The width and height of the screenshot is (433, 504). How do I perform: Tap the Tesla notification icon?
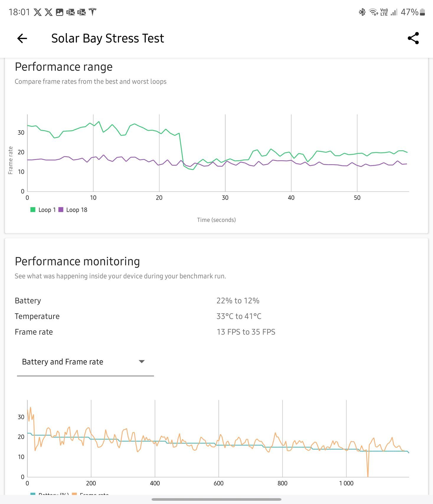coord(92,12)
